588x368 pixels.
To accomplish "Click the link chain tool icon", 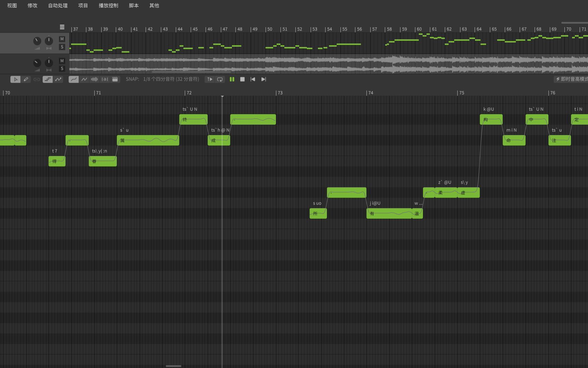I will (x=36, y=80).
